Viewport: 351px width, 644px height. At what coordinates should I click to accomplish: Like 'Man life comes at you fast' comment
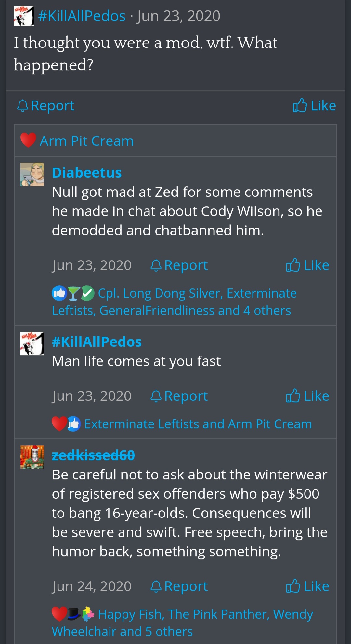(307, 396)
